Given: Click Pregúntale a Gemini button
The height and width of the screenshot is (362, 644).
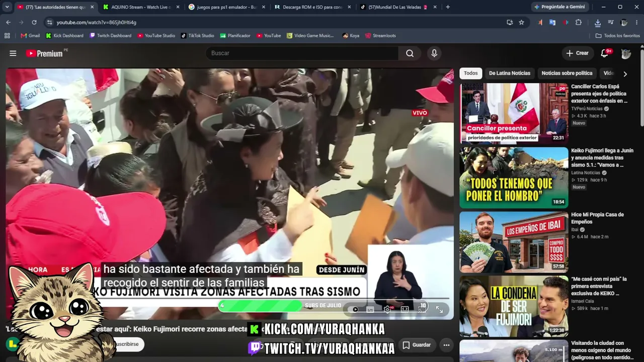Looking at the screenshot, I should pos(559,7).
